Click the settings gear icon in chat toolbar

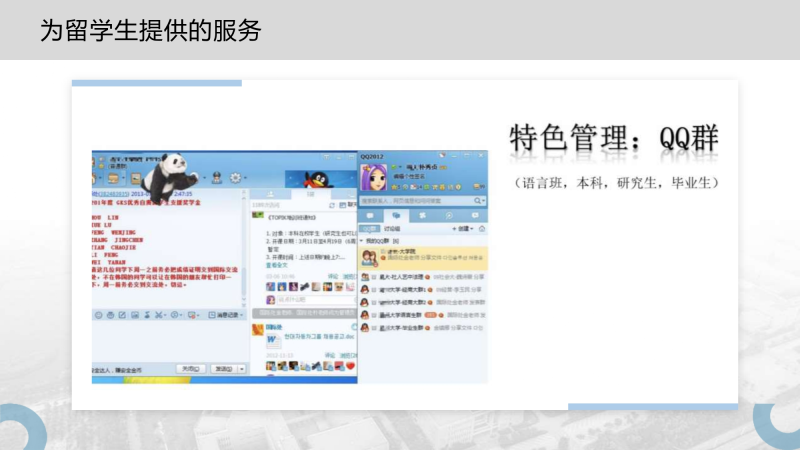tap(236, 178)
